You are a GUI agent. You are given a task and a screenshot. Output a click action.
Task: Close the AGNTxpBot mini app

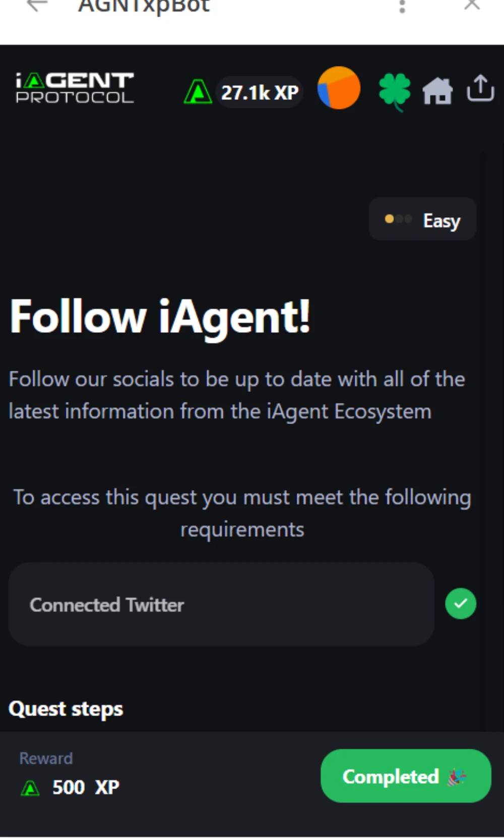(x=472, y=5)
